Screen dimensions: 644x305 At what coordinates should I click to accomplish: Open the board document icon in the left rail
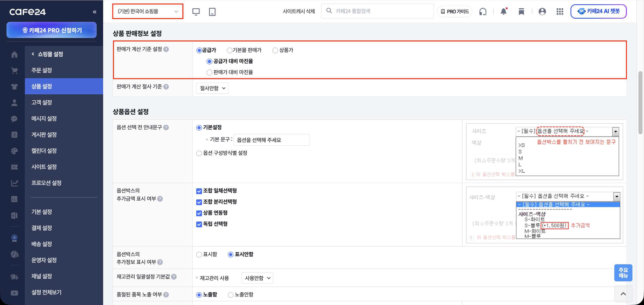point(14,135)
